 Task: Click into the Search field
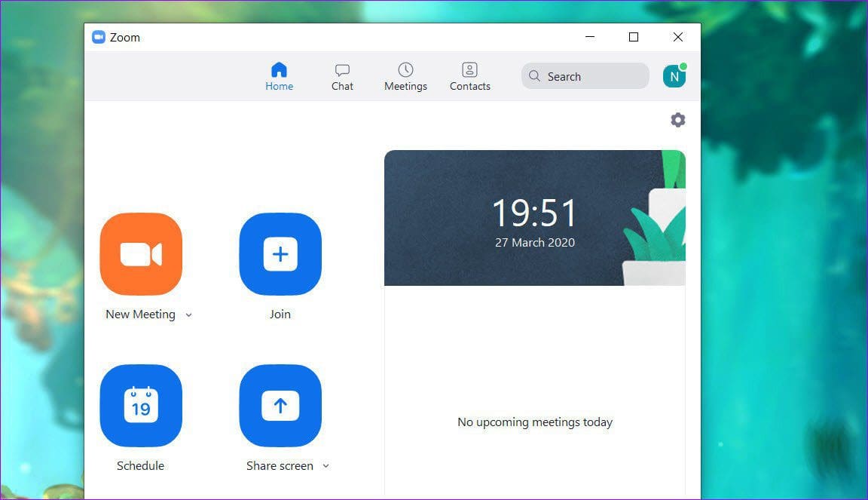[585, 76]
